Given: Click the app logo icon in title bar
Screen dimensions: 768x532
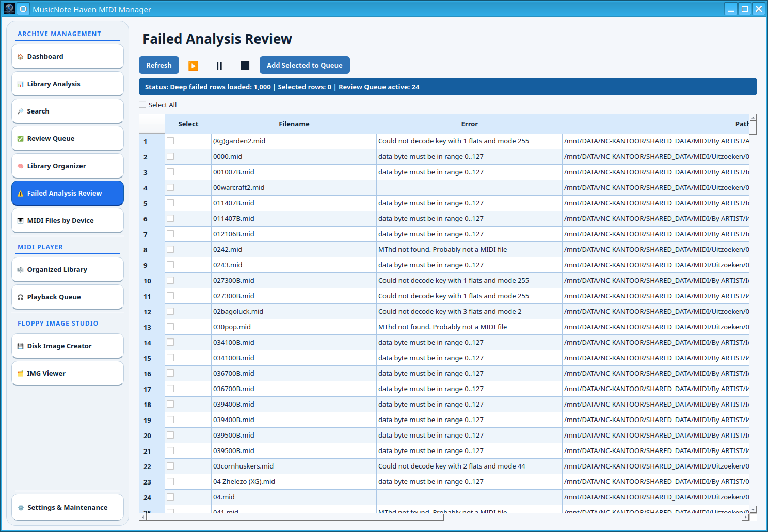Looking at the screenshot, I should [x=9, y=9].
